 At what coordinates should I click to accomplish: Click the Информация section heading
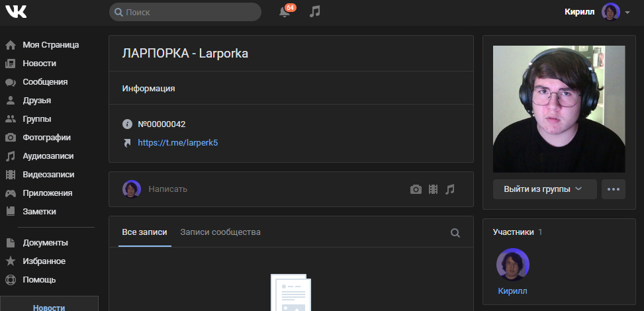[x=148, y=88]
